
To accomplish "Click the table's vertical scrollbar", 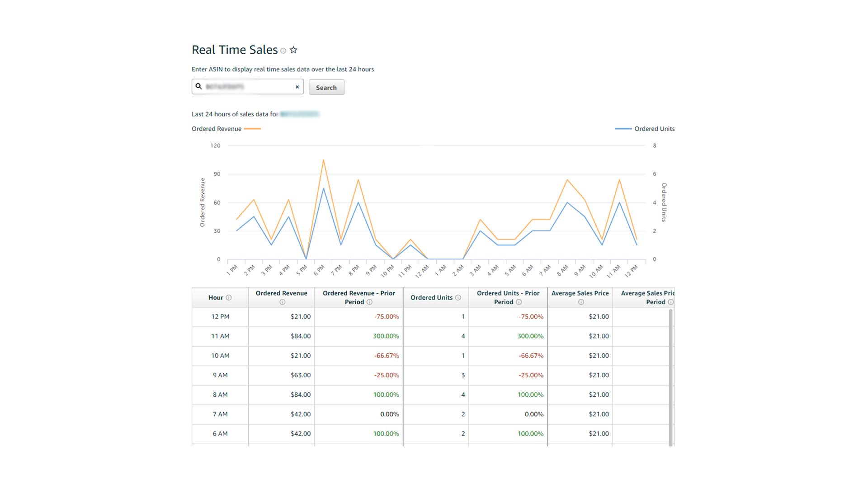I will coord(671,375).
